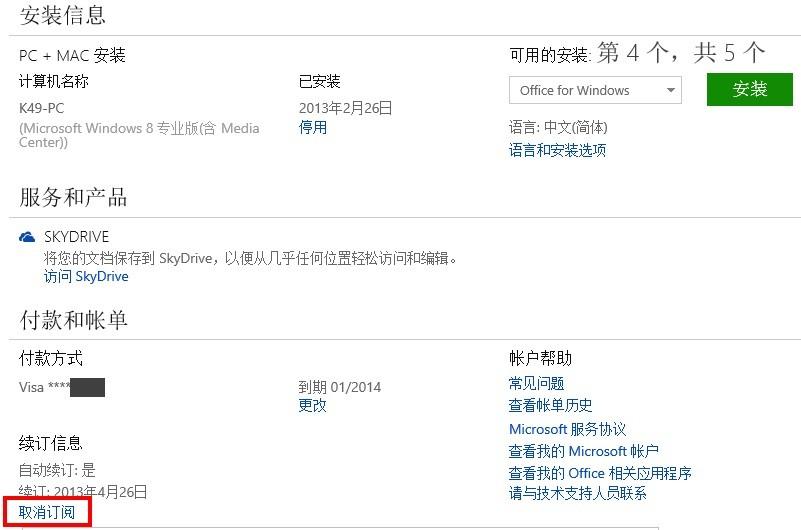Screen dimensions: 801x530
Task: Click the green 安装 button
Action: pyautogui.click(x=749, y=89)
